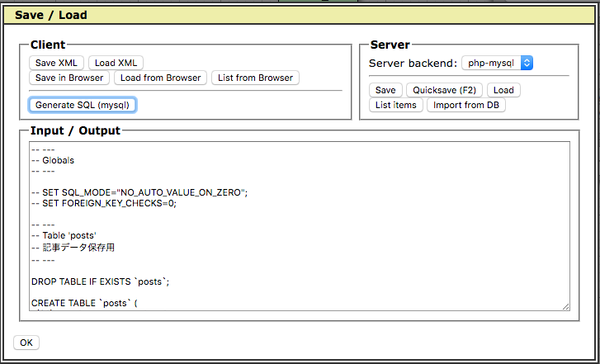Screen dimensions: 600x364
Task: Generate SQL (mysql) output
Action: pos(83,105)
